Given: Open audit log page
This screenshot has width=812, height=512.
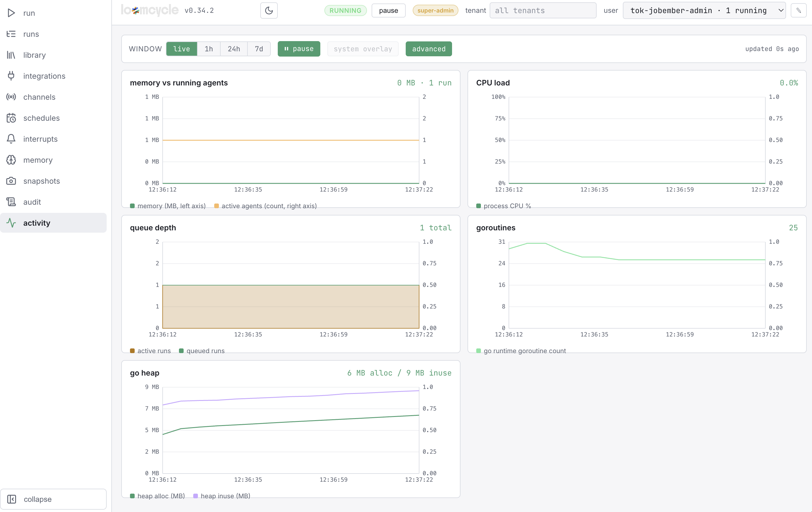Looking at the screenshot, I should point(53,202).
